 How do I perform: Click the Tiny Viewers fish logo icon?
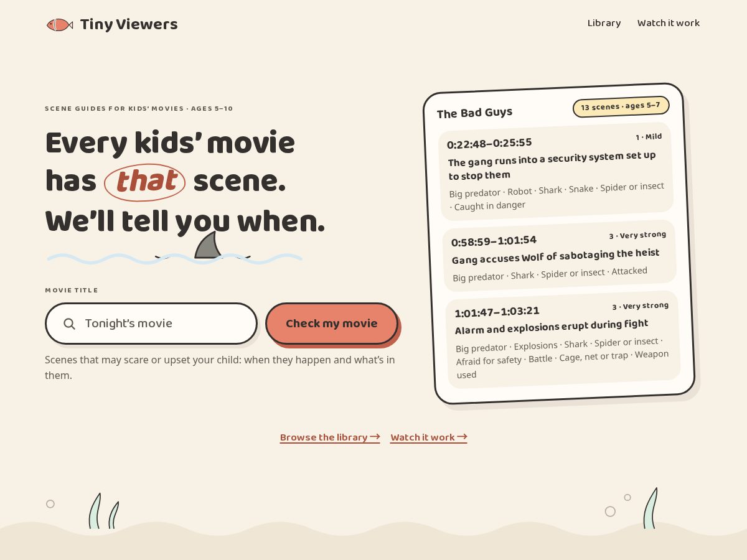(x=60, y=25)
